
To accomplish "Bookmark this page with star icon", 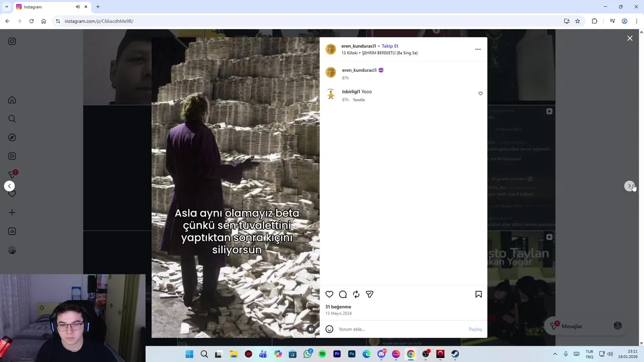I will [x=578, y=21].
